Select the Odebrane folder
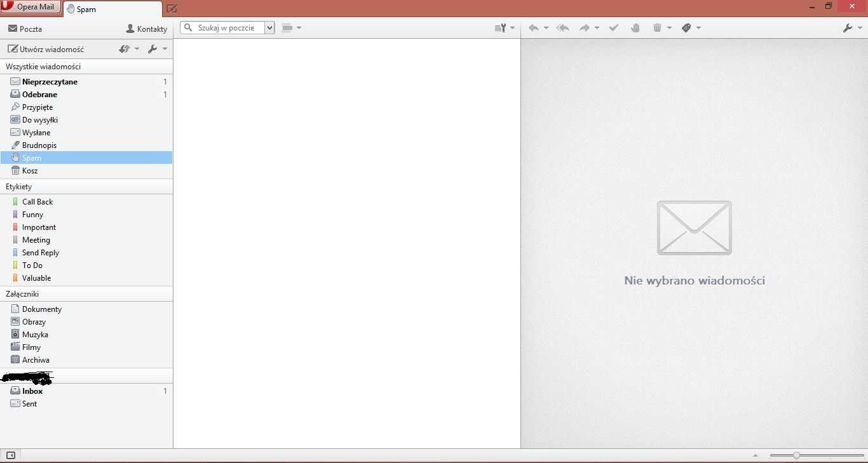This screenshot has height=463, width=868. [86, 94]
